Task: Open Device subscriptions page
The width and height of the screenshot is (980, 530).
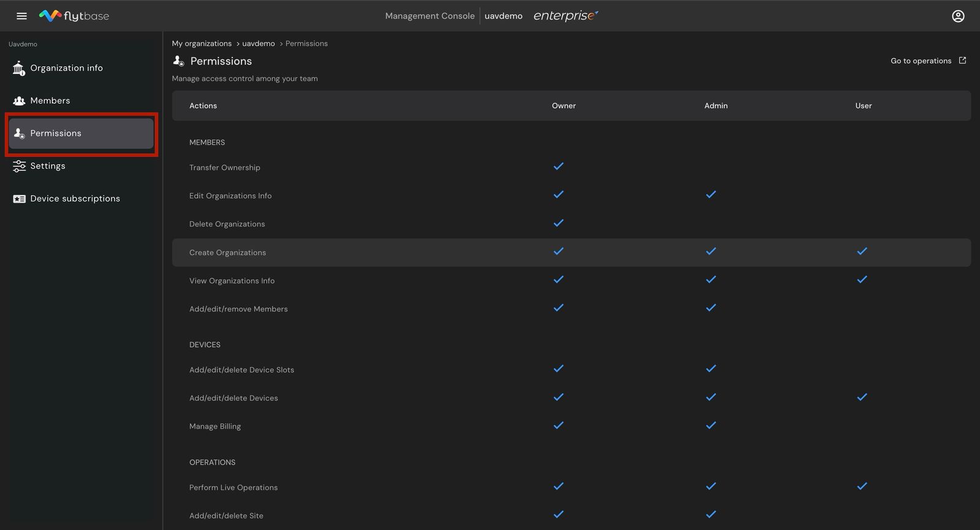Action: coord(81,198)
